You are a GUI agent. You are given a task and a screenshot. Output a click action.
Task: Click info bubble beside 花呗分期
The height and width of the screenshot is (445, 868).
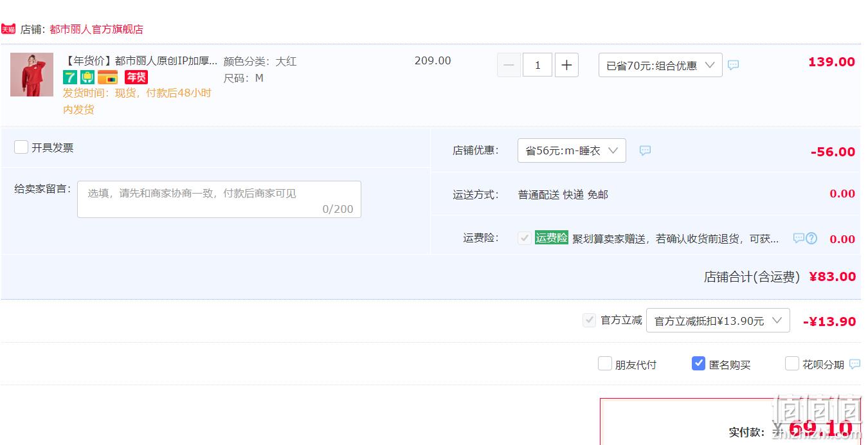(x=854, y=364)
